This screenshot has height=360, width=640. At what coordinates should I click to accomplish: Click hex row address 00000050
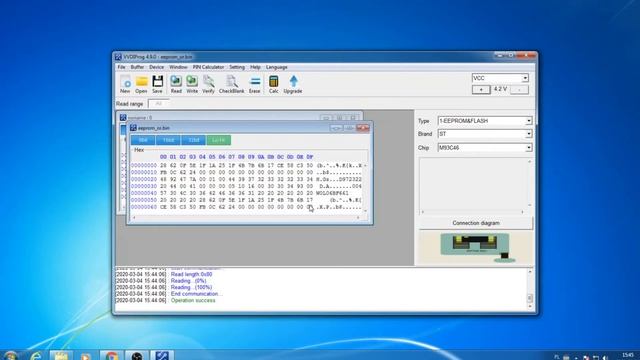pos(144,200)
